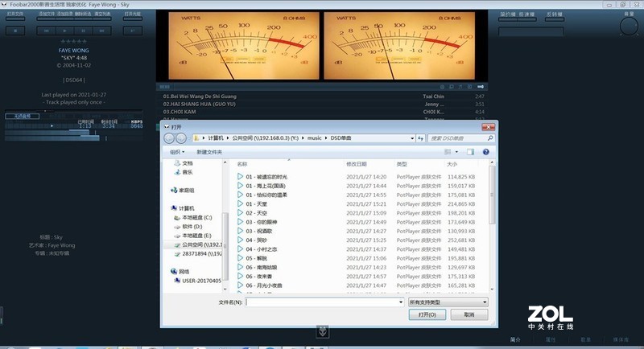Sort files by 类型 column

(401, 164)
